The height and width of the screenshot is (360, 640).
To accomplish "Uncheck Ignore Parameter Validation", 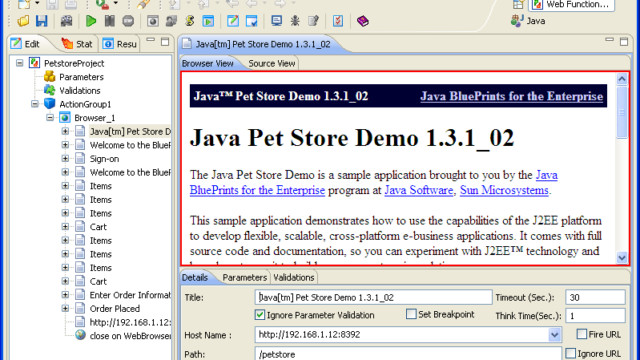I will point(260,315).
